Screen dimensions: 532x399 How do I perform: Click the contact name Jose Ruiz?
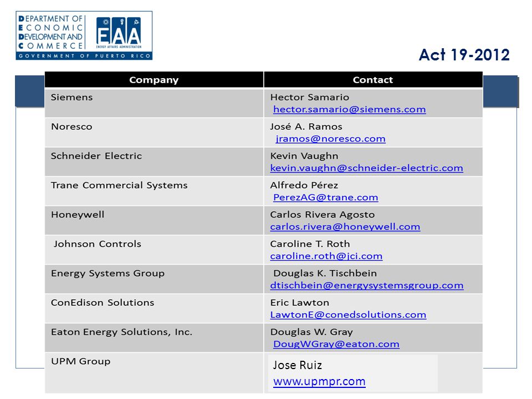click(298, 365)
